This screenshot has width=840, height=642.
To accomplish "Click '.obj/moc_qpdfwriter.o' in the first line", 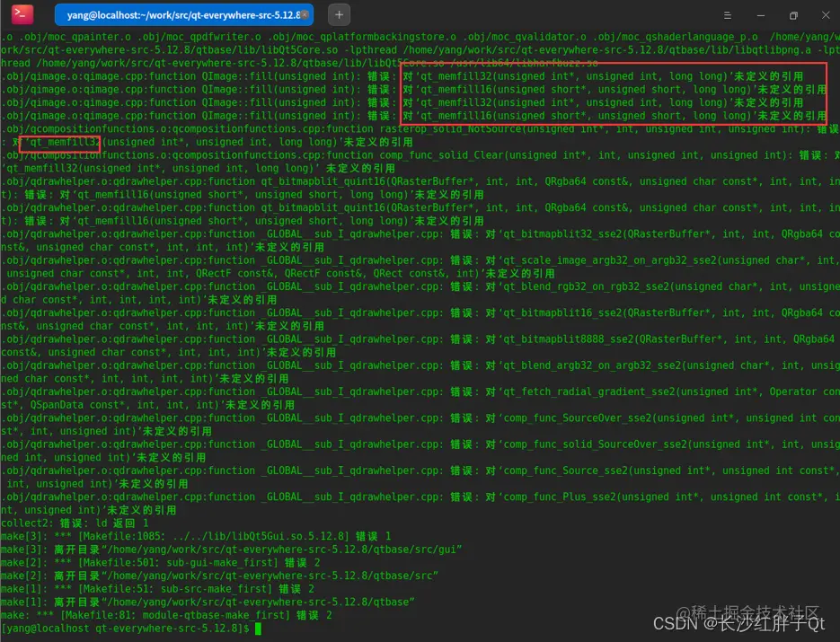I will (199, 37).
